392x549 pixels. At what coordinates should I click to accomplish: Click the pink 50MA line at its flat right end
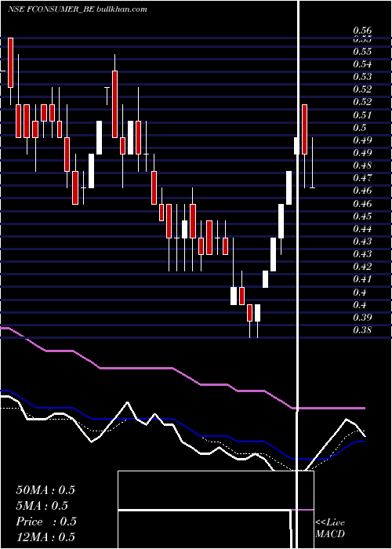(x=329, y=409)
